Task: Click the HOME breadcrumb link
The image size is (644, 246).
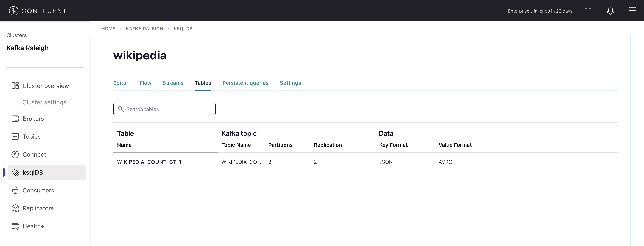Action: [108, 29]
